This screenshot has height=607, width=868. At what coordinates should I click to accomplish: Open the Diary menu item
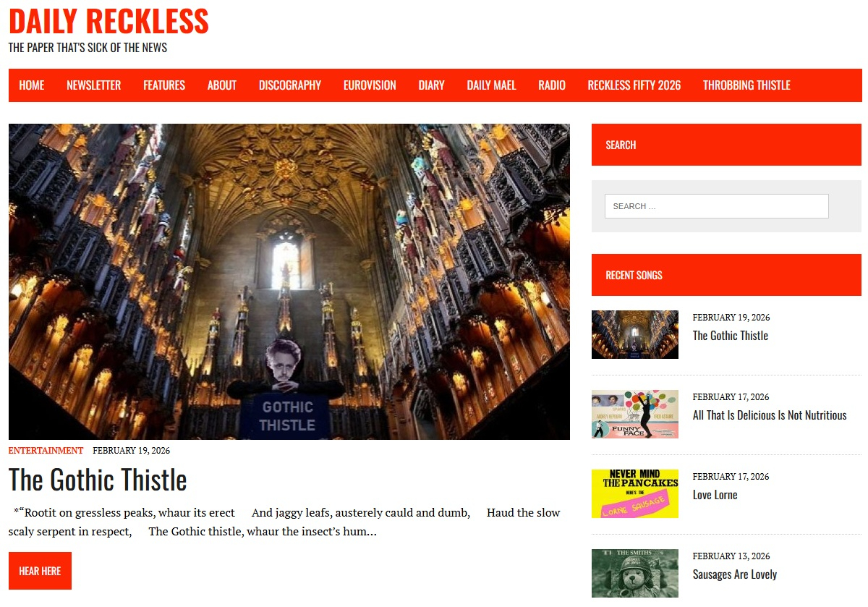point(432,85)
